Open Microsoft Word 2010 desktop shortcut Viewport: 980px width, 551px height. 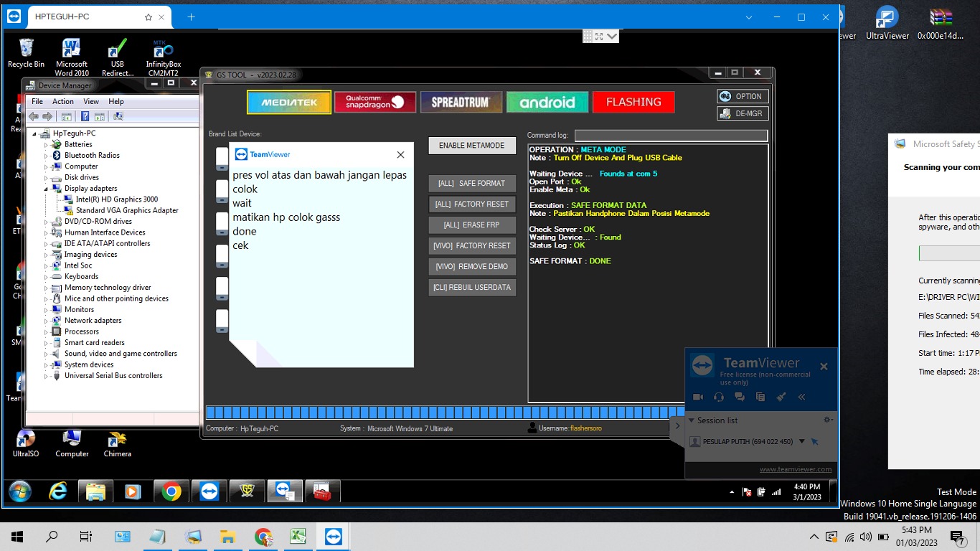click(x=72, y=58)
